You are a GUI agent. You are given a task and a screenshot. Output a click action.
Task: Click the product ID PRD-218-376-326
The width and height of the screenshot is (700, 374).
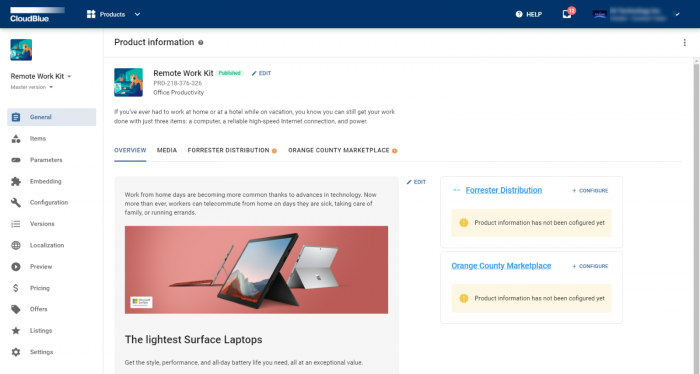(178, 83)
